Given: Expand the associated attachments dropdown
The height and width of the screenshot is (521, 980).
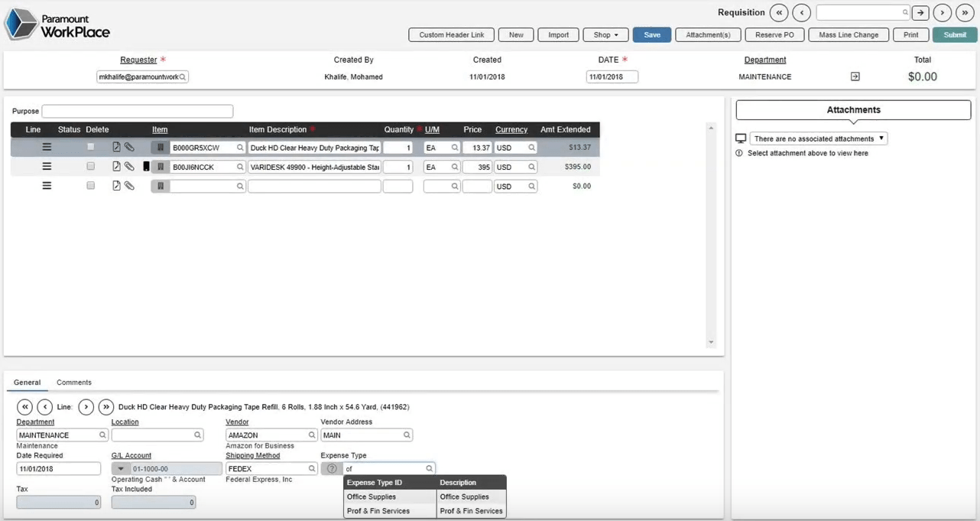Looking at the screenshot, I should 818,138.
